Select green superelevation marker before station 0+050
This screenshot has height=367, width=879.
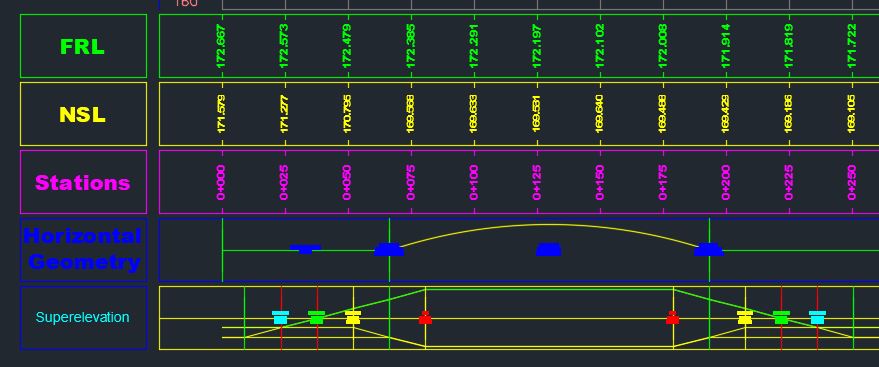317,318
